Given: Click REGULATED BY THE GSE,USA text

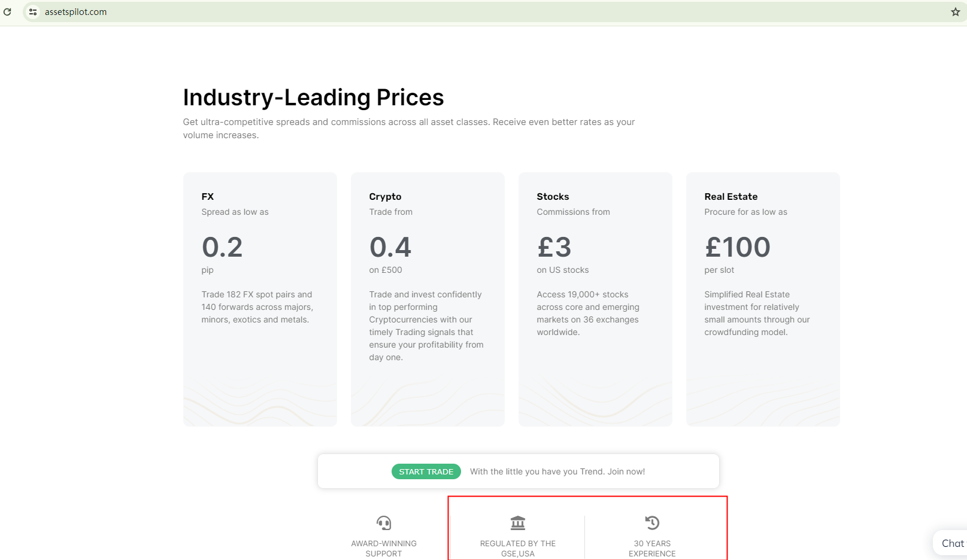Looking at the screenshot, I should pyautogui.click(x=518, y=548).
